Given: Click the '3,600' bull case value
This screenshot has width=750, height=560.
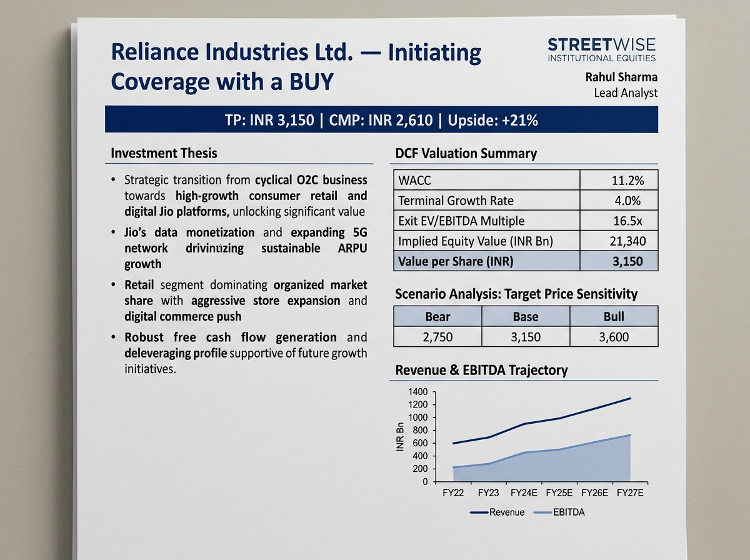Looking at the screenshot, I should 614,336.
